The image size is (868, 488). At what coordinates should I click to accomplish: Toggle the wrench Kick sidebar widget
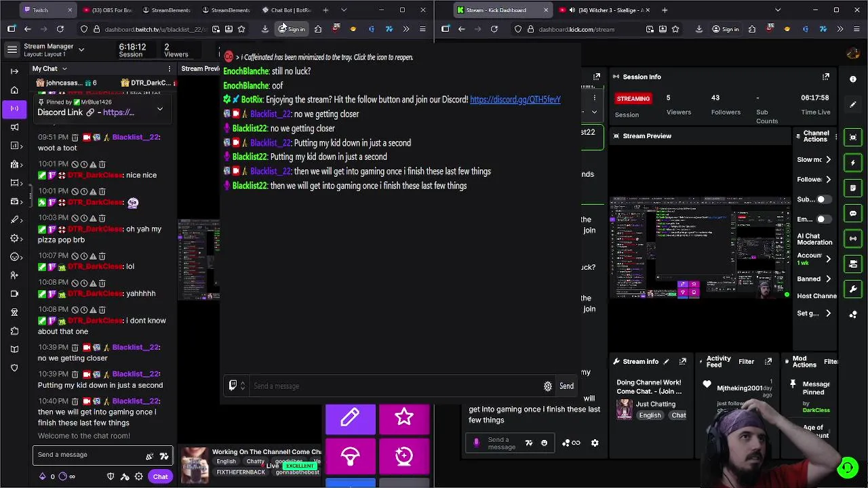pyautogui.click(x=853, y=289)
